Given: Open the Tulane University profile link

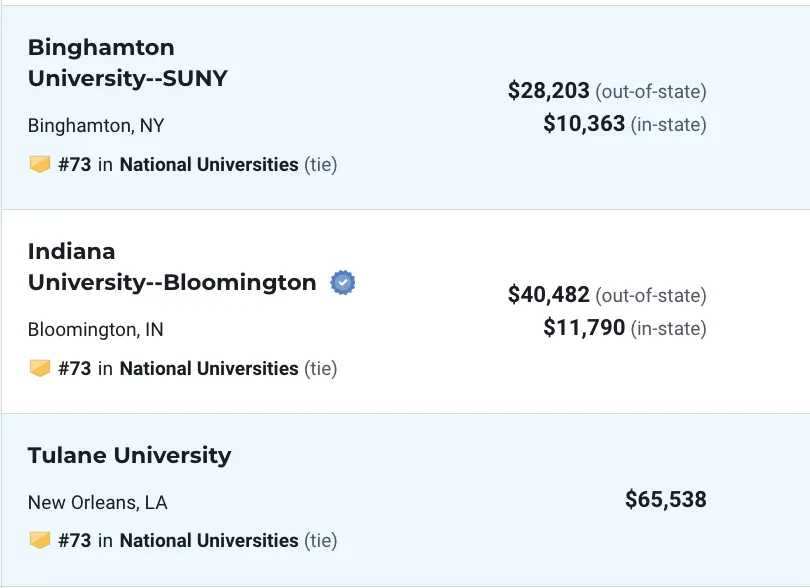Looking at the screenshot, I should tap(130, 455).
